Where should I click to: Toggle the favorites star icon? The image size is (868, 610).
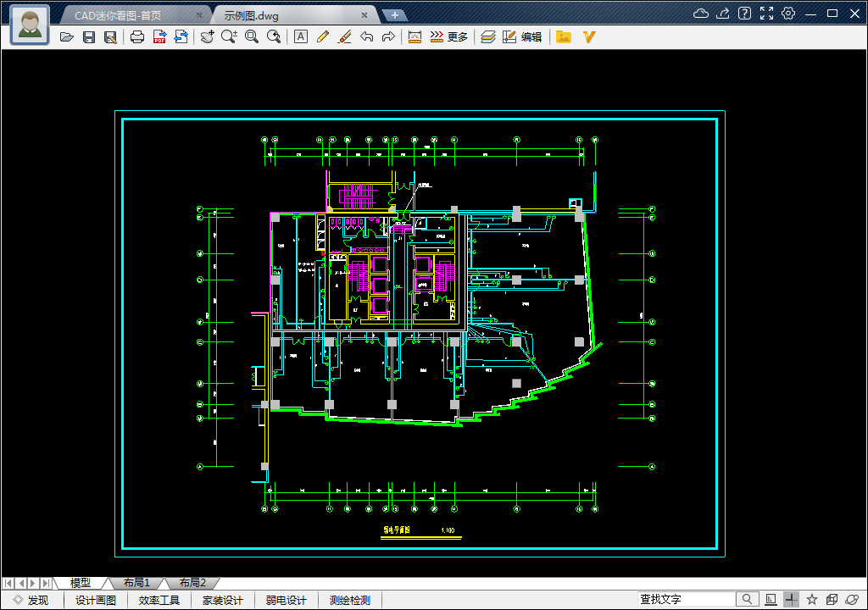pyautogui.click(x=812, y=599)
